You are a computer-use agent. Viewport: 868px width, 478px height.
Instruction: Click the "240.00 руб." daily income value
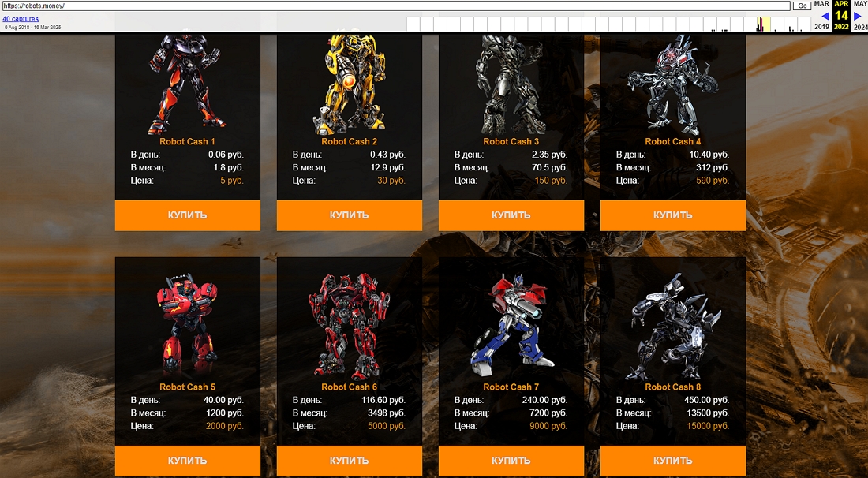pos(544,400)
